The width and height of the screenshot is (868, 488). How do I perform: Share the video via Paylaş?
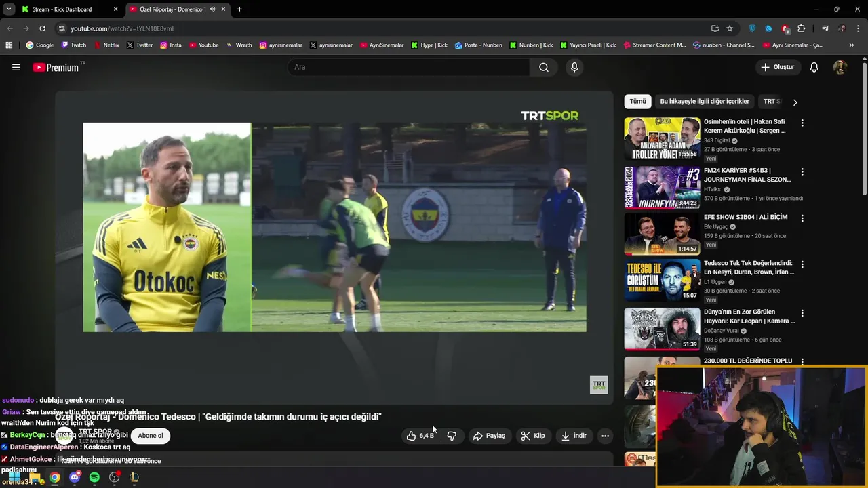point(489,436)
